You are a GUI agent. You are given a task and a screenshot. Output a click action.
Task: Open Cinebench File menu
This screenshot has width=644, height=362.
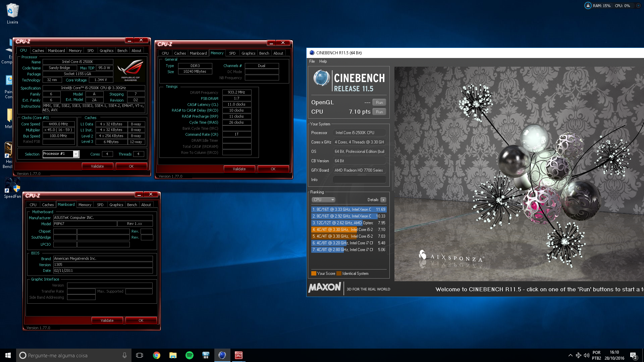coord(312,61)
